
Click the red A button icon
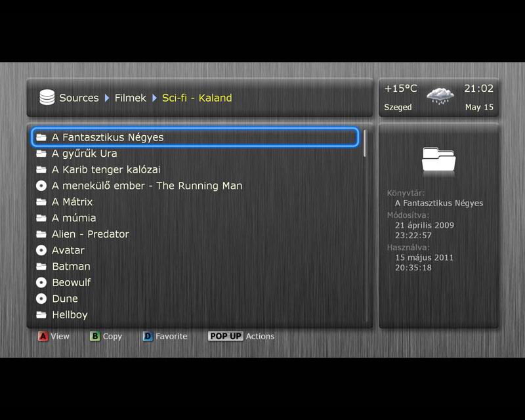(43, 336)
